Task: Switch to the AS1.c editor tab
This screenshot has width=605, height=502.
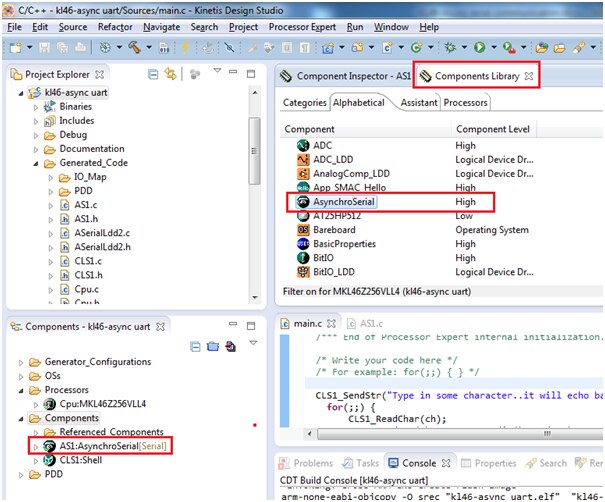Action: coord(365,323)
